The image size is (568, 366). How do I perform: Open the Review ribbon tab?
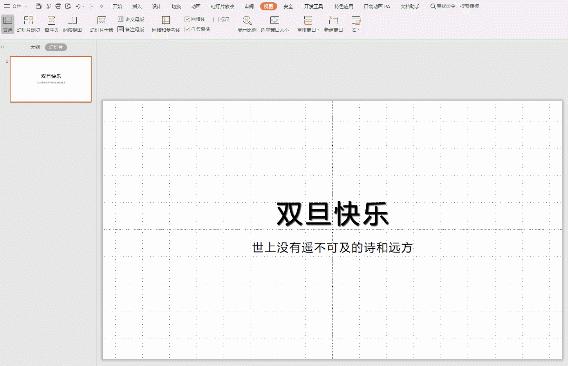point(249,6)
